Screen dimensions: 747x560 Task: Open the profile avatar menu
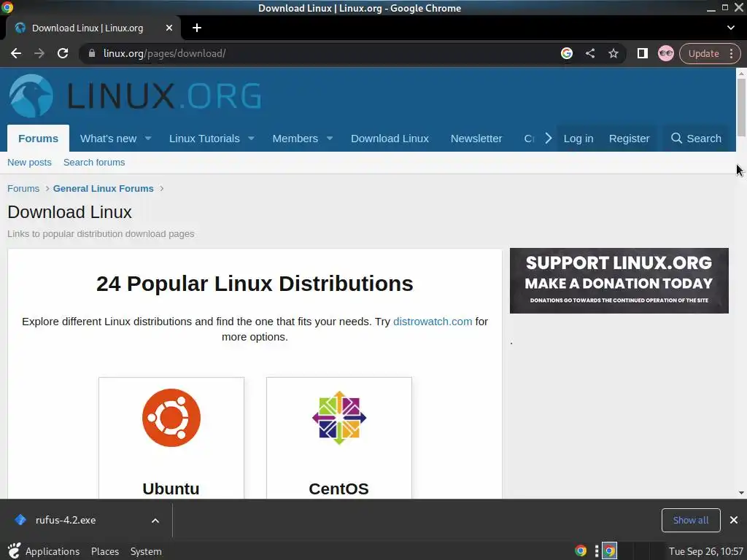(x=665, y=53)
